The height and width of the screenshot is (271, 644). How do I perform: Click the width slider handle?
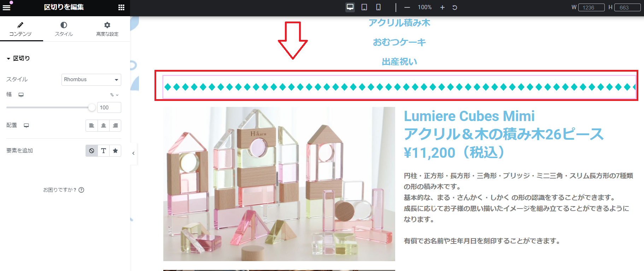point(92,108)
